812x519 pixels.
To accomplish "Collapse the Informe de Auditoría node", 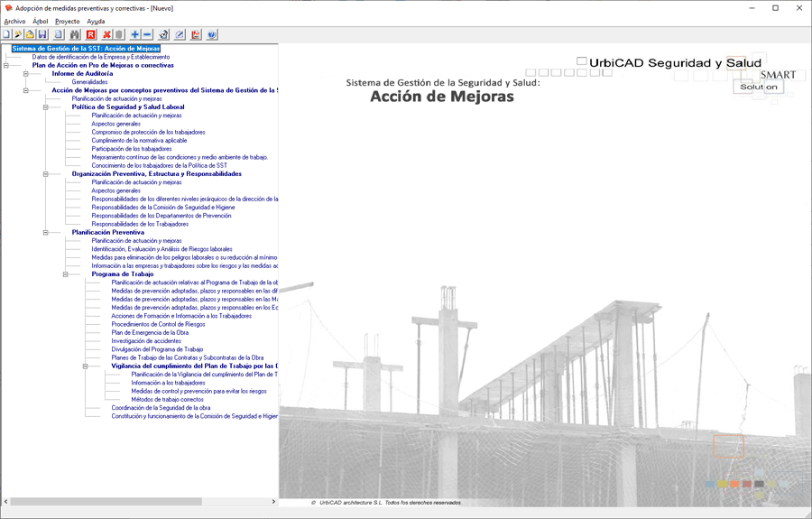I will (x=25, y=73).
